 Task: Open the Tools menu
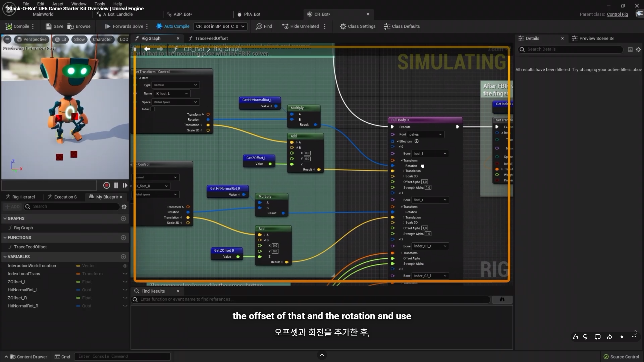[x=100, y=4]
